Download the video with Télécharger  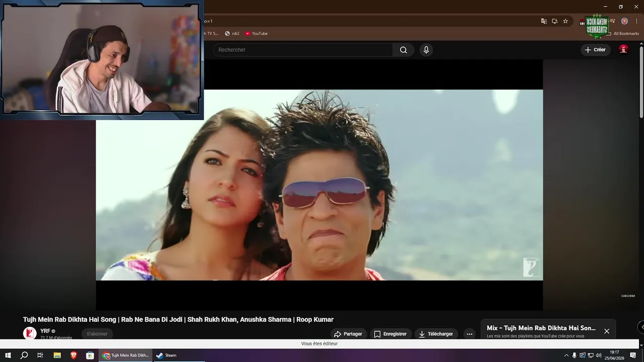click(x=436, y=334)
